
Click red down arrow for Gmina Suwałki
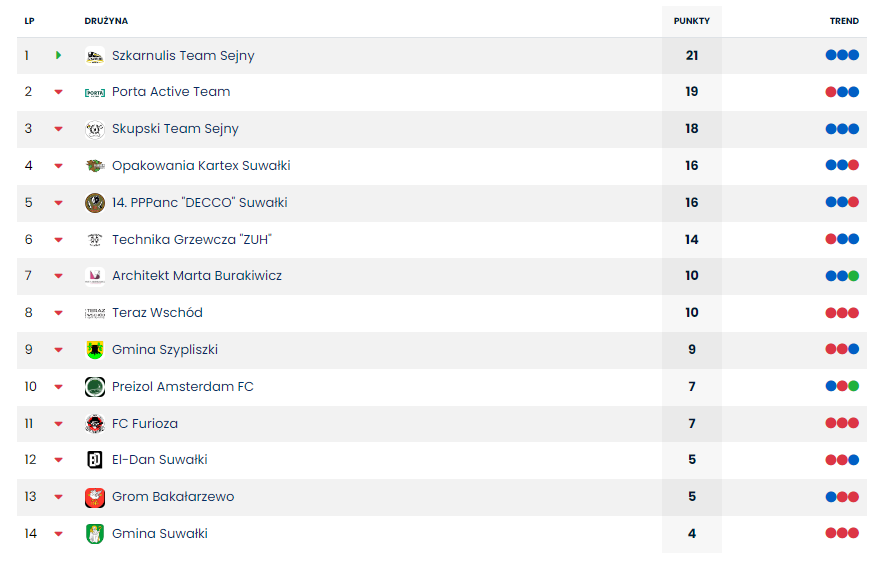[59, 534]
